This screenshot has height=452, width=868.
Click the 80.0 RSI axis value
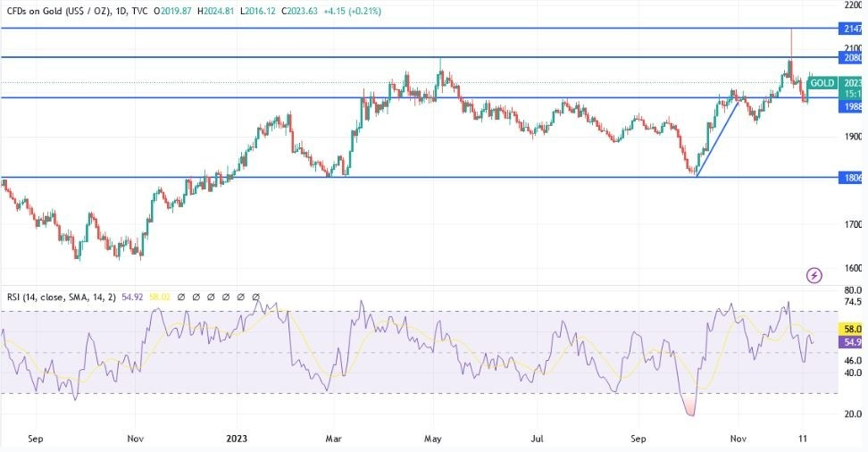(x=853, y=289)
